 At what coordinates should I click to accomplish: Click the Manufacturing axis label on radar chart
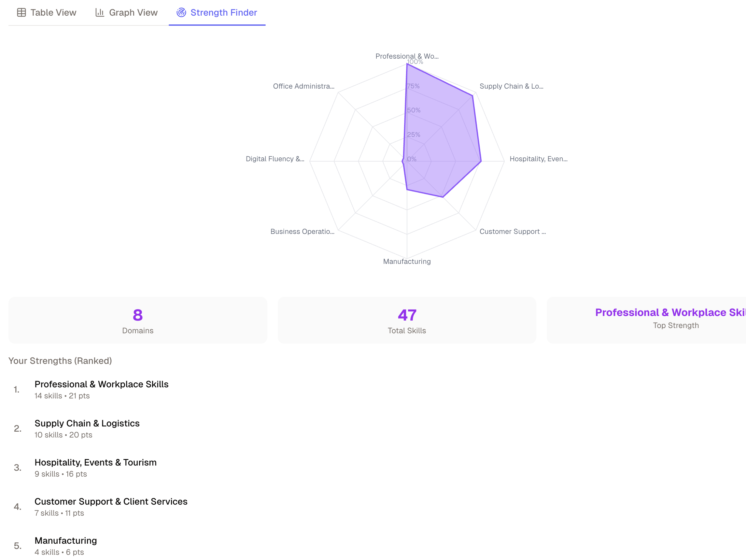[407, 261]
